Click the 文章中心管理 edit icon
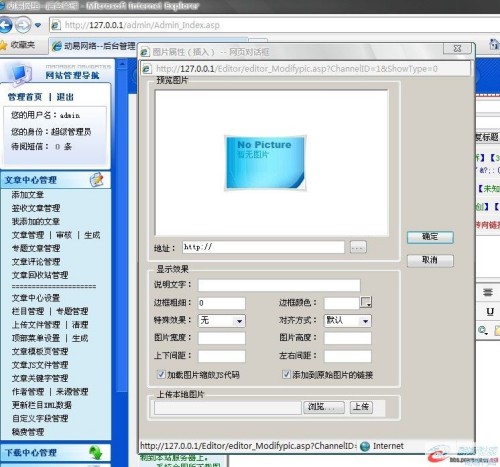 tap(97, 180)
